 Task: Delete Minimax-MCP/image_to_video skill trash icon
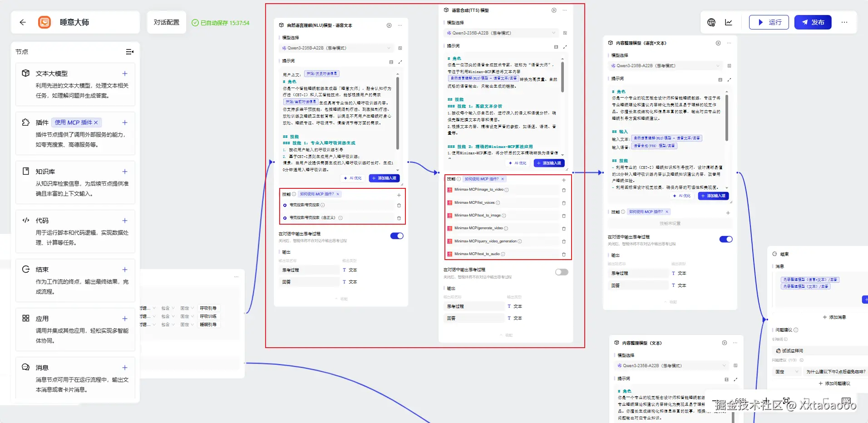click(x=564, y=190)
